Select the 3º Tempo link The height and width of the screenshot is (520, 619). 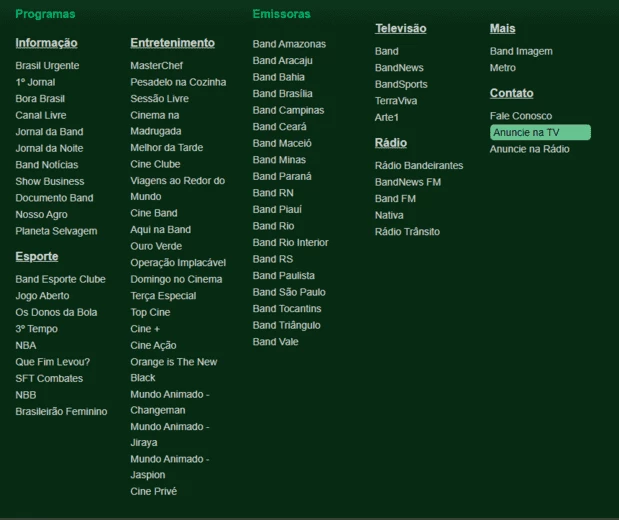[x=36, y=329]
